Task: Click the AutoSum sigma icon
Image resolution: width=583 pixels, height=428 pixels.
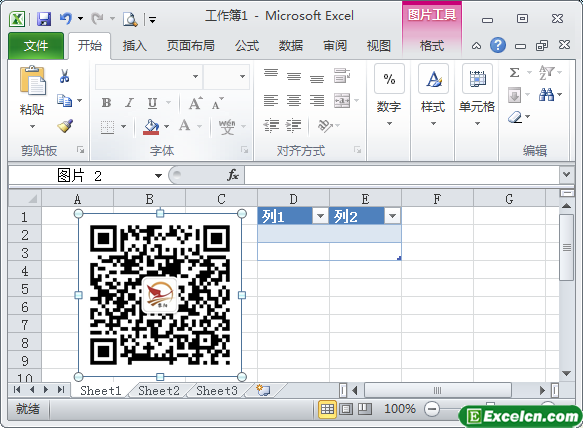Action: tap(515, 72)
